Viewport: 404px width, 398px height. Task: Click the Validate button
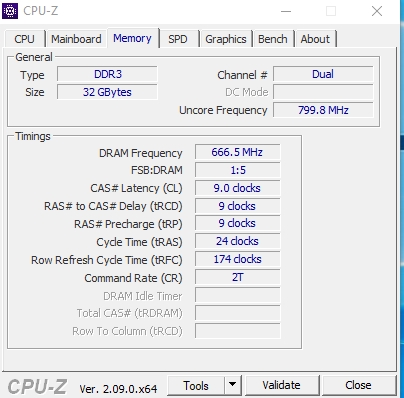pyautogui.click(x=282, y=385)
